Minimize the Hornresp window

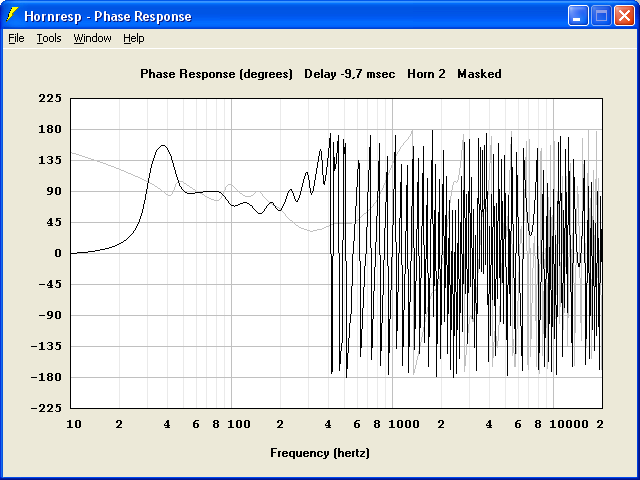pos(578,16)
